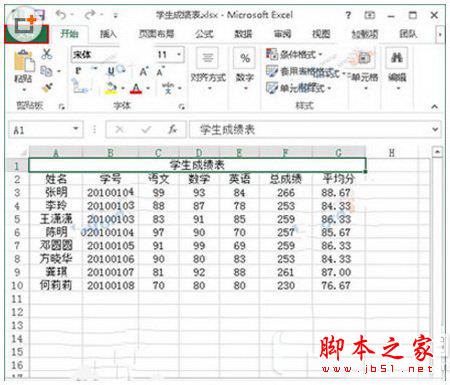450x385 pixels.
Task: Increase font size with larger A icon
Action: point(144,71)
